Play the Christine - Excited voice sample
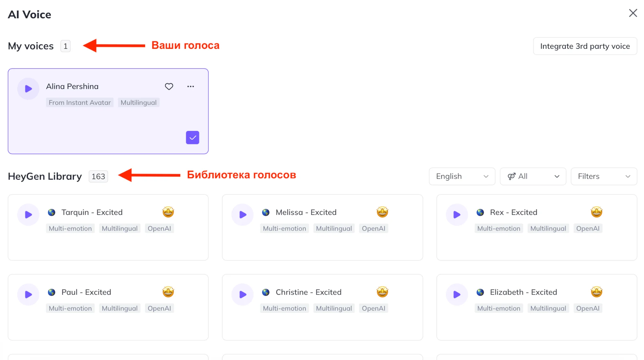Screen dimensions: 644x360 [242, 295]
